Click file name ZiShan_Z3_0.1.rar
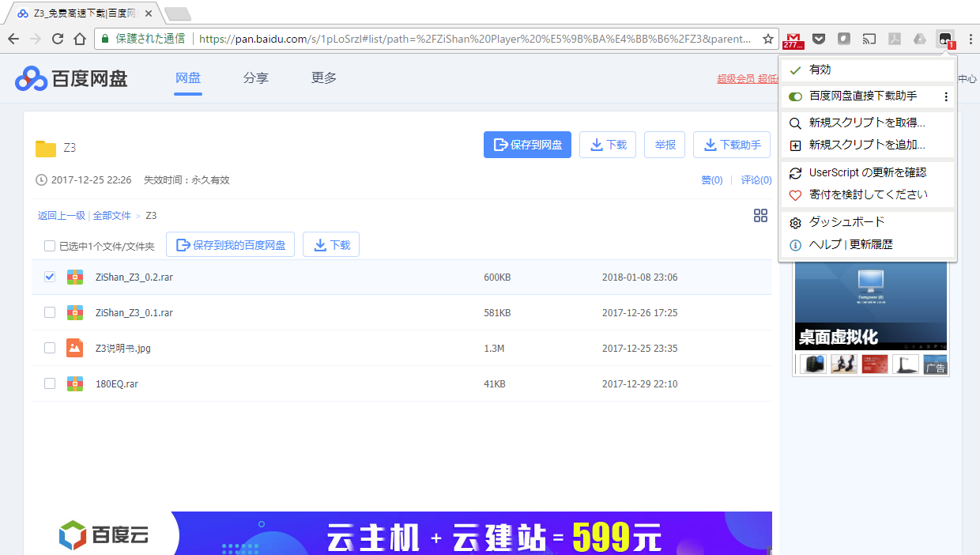This screenshot has height=555, width=980. coord(134,313)
